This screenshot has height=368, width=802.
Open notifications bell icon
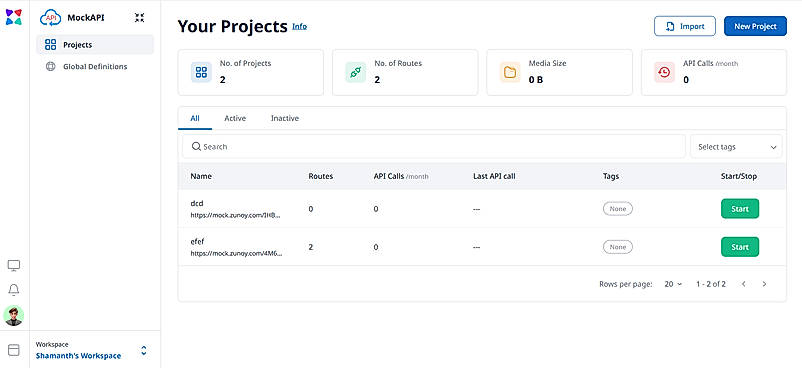click(14, 290)
